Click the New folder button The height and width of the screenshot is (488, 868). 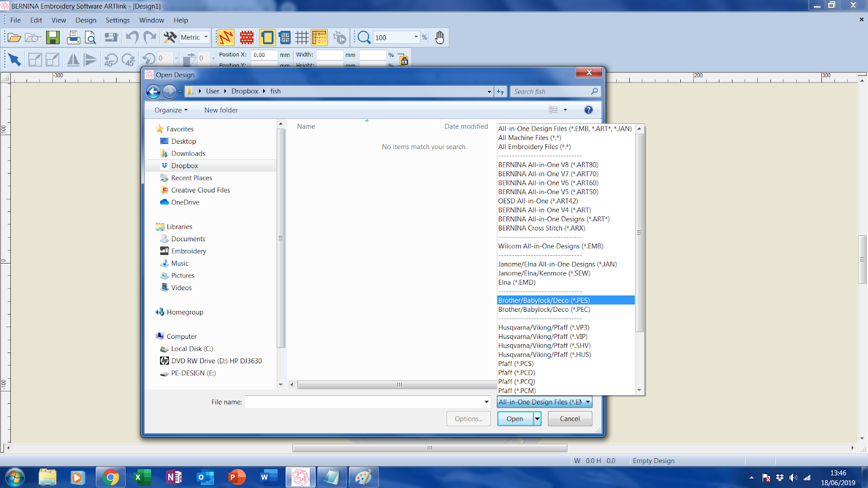point(221,110)
